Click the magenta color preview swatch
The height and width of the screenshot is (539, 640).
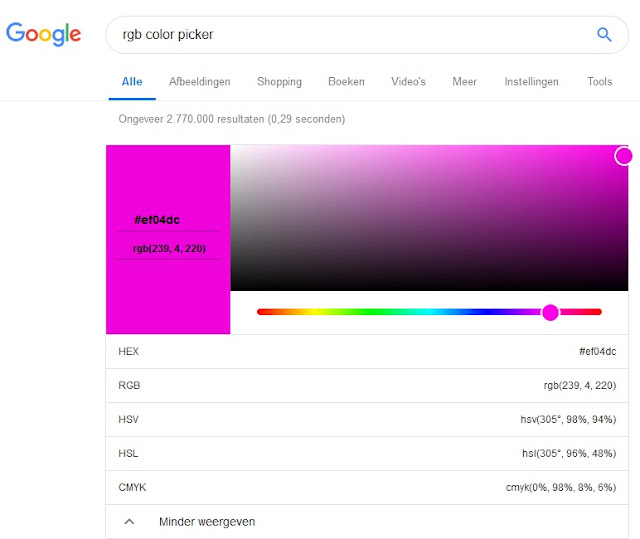(168, 240)
